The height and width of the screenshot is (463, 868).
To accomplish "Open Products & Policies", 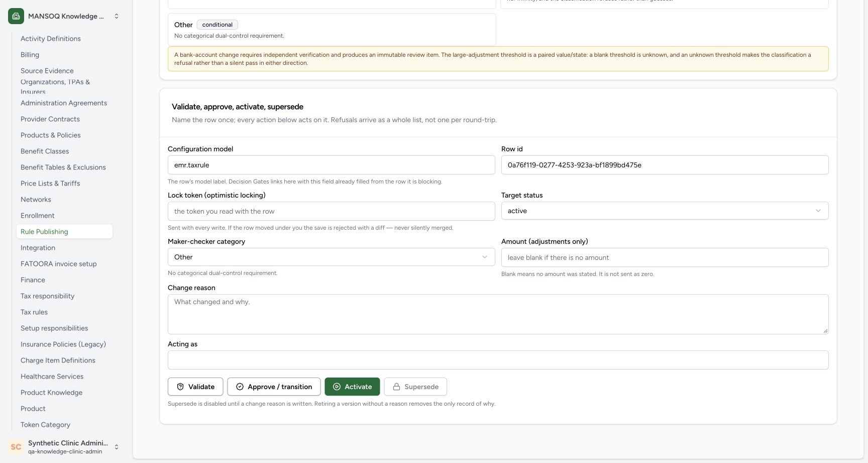I will pos(51,135).
